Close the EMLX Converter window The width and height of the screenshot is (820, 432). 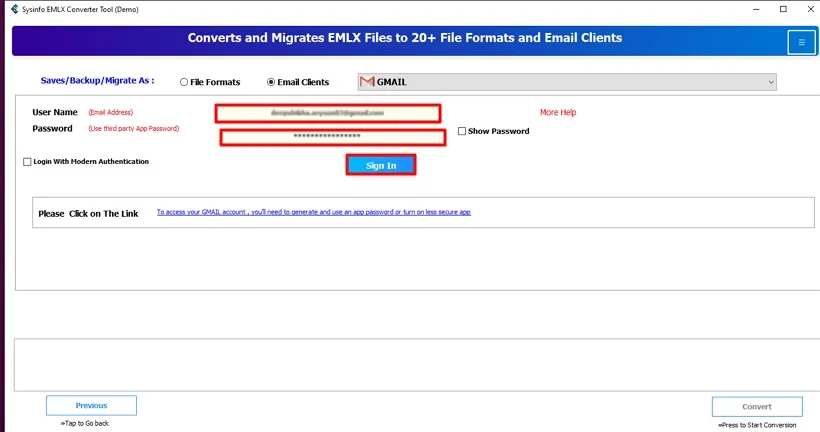coord(810,9)
